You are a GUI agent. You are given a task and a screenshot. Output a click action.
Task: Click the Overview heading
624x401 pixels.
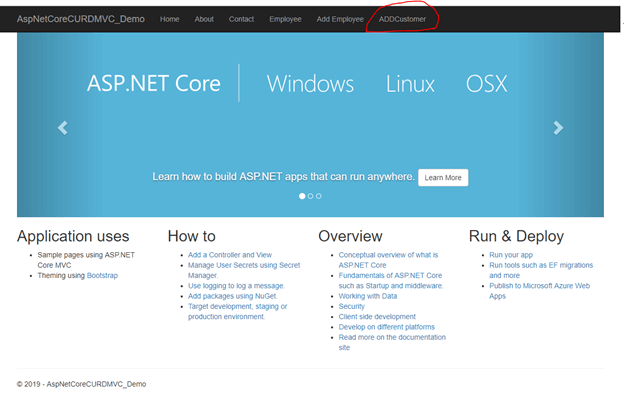tap(351, 236)
